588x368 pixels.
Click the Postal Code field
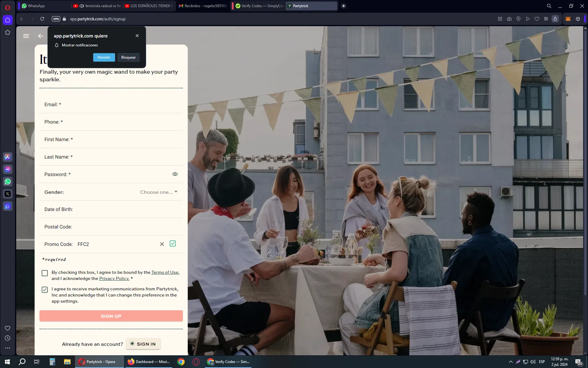tap(111, 227)
